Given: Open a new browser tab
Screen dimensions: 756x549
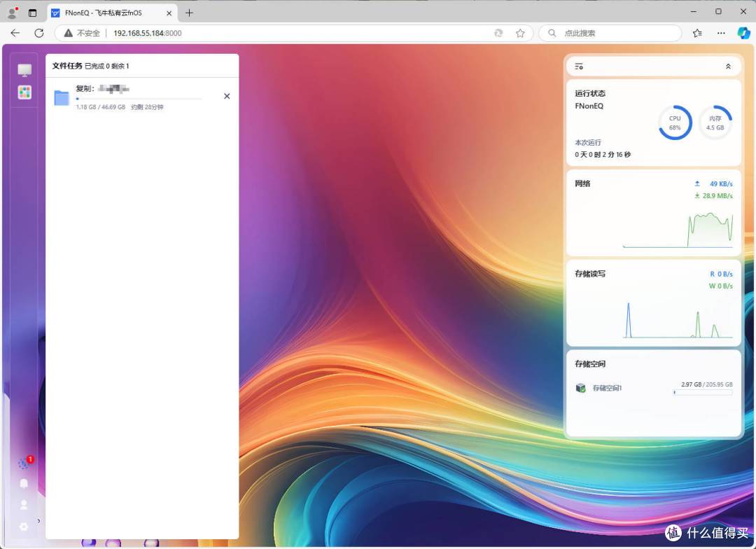Looking at the screenshot, I should pyautogui.click(x=189, y=13).
